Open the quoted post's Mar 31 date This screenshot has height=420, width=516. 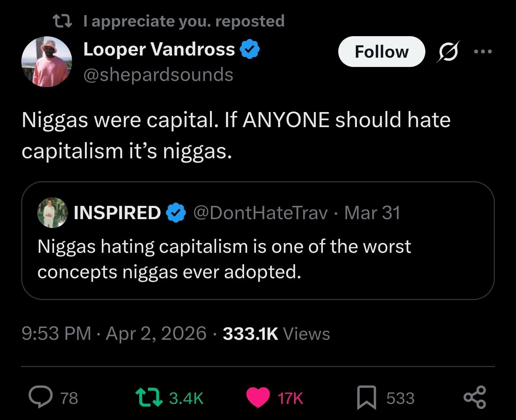pos(372,213)
